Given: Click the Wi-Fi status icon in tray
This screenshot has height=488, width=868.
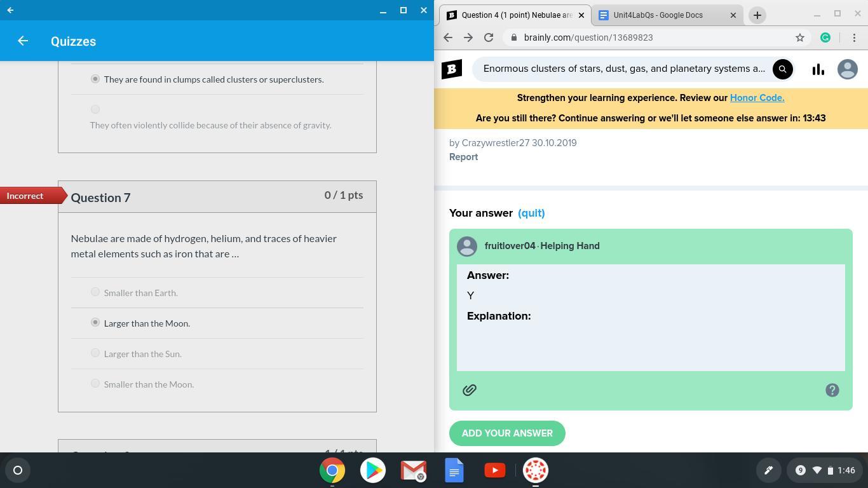Looking at the screenshot, I should [x=817, y=470].
